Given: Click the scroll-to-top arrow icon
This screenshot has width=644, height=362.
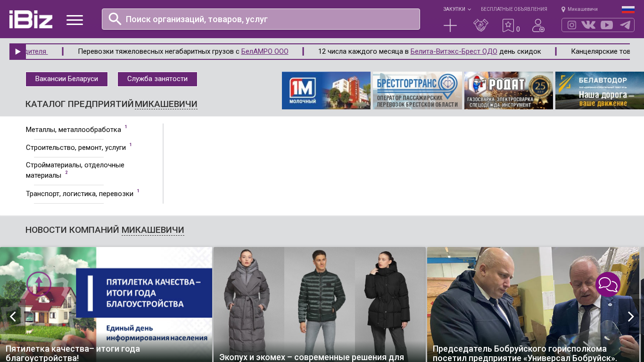Looking at the screenshot, I should click(x=39, y=284).
